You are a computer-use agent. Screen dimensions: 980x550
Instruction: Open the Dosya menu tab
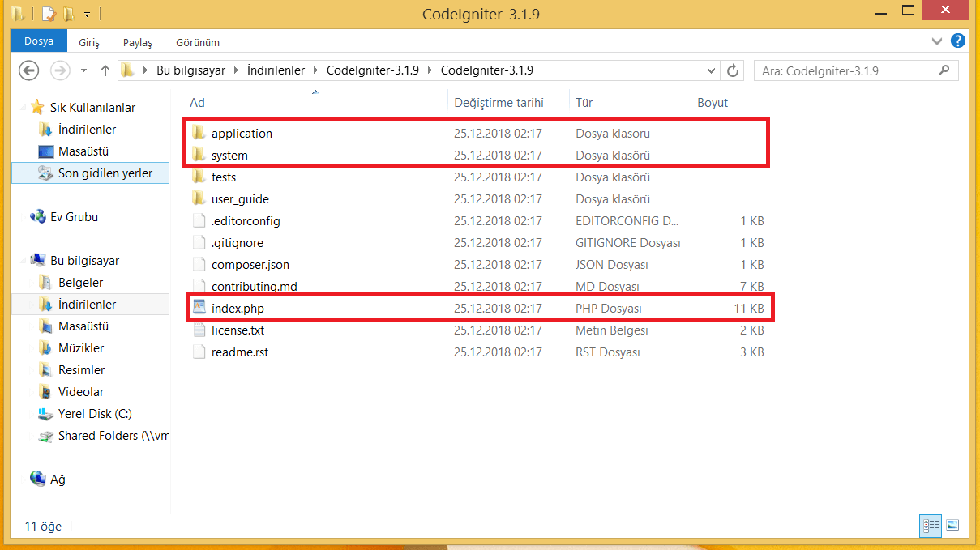point(38,41)
